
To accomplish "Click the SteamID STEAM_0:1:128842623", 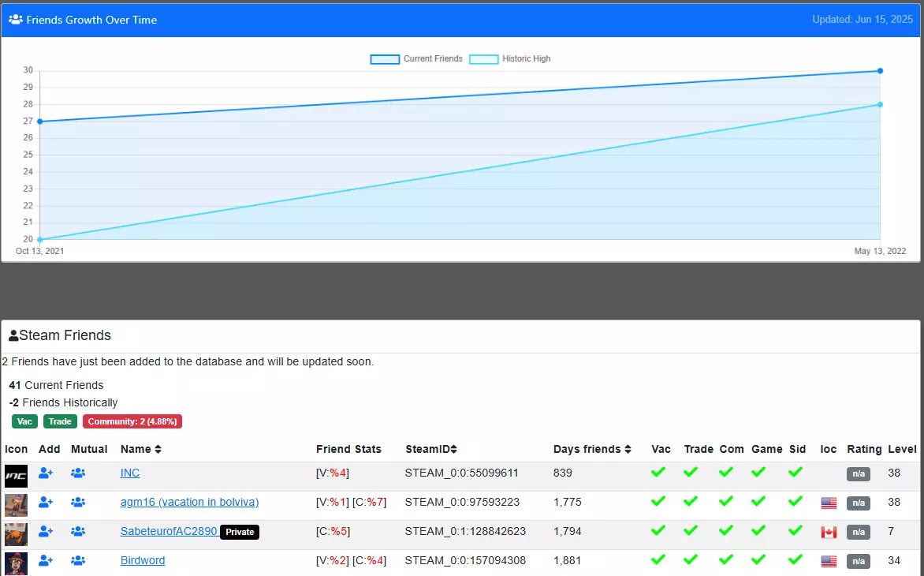I will [x=465, y=531].
